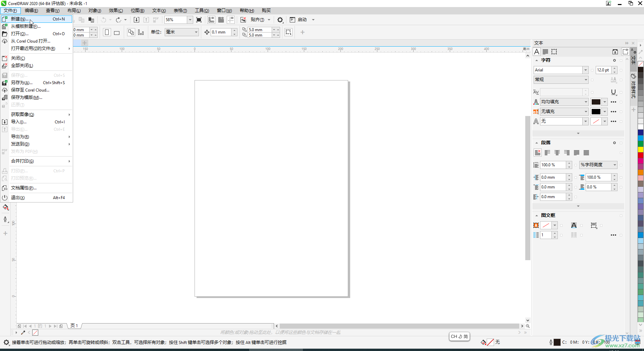This screenshot has width=644, height=351.
Task: Choose 导入(I)... from the File menu
Action: (x=37, y=122)
